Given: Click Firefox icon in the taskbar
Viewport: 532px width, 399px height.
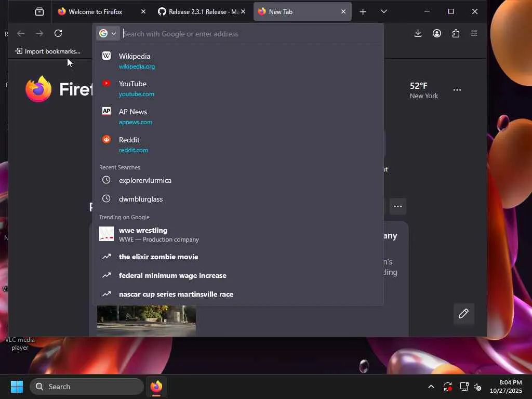Looking at the screenshot, I should pyautogui.click(x=156, y=387).
